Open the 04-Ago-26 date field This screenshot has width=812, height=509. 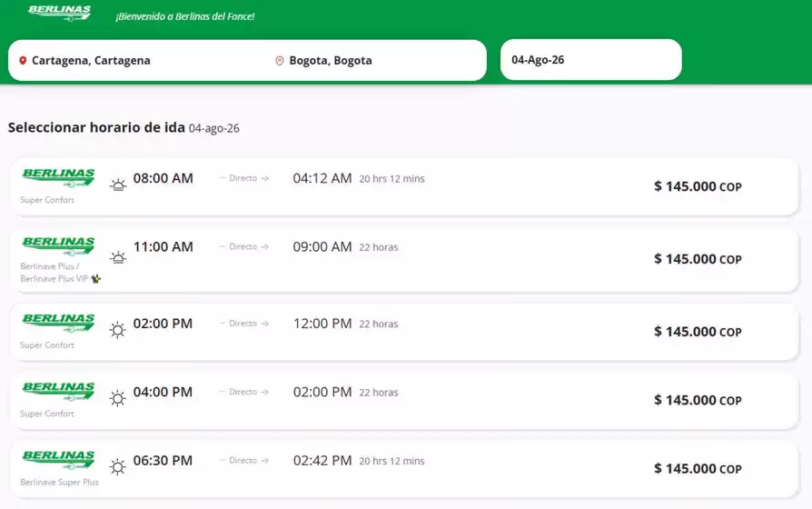pos(591,60)
